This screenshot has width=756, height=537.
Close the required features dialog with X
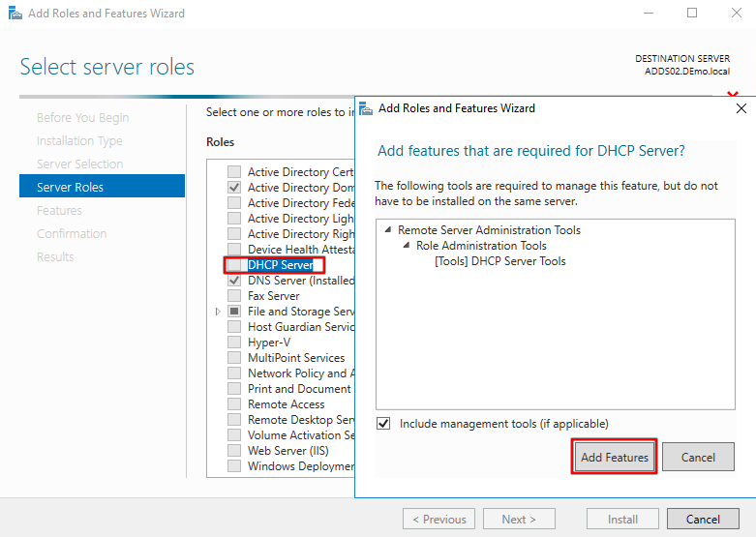click(741, 108)
